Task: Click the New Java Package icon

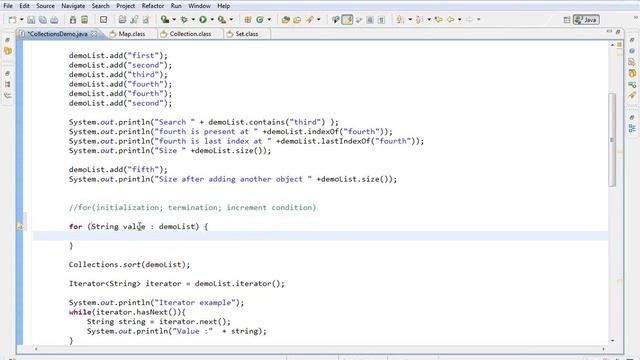Action: (248, 20)
